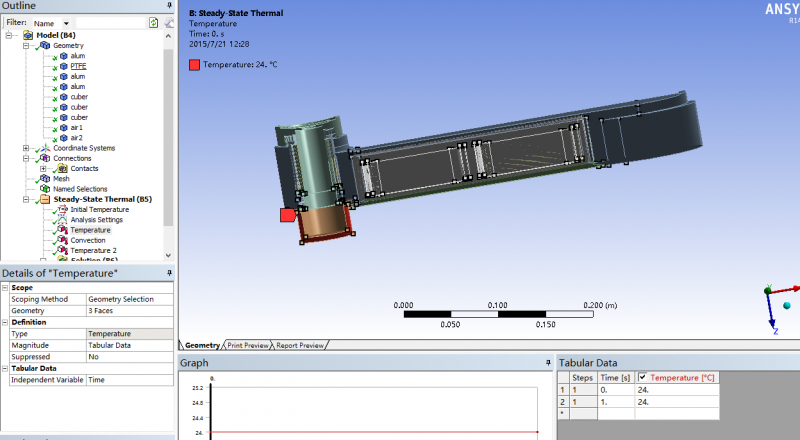Viewport: 800px width, 440px height.
Task: Click the temperature cell "24." in table row 1
Action: coord(677,390)
